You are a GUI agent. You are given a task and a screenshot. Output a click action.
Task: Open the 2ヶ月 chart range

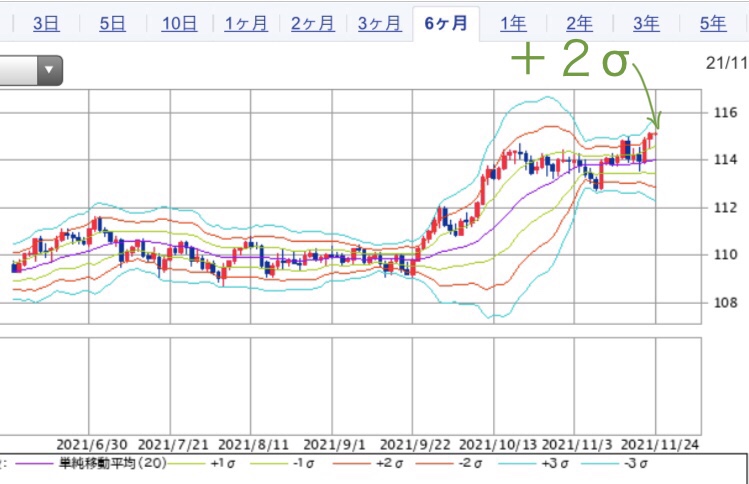point(313,24)
